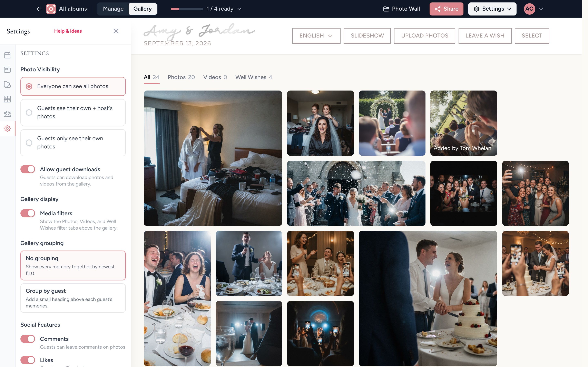Open the ENGLISH language dropdown

click(x=316, y=36)
